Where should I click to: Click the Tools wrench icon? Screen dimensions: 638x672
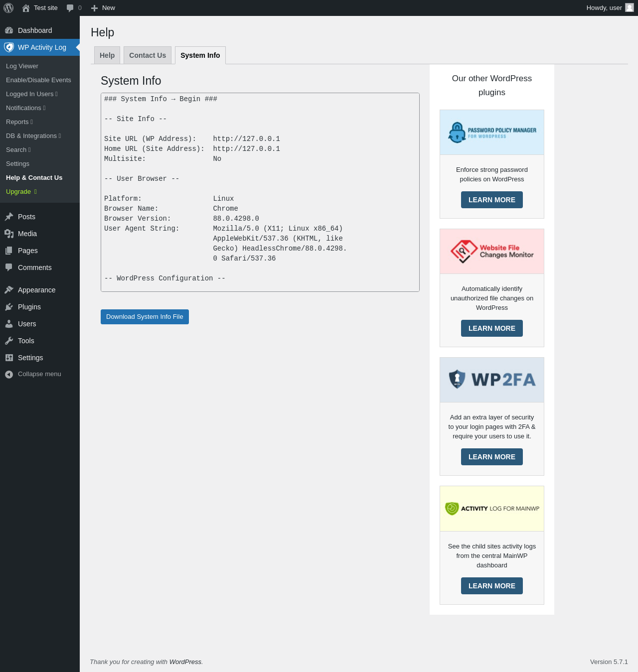(9, 341)
